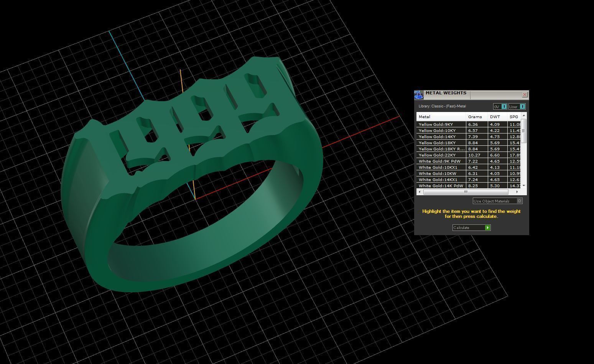Select the White Gold:14K PdW row
594x364 pixels.
point(469,186)
